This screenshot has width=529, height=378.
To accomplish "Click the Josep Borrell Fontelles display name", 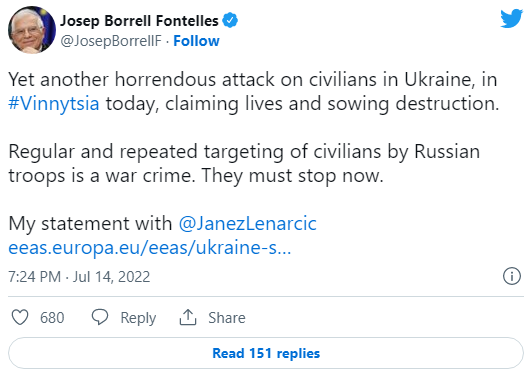I will pos(139,21).
